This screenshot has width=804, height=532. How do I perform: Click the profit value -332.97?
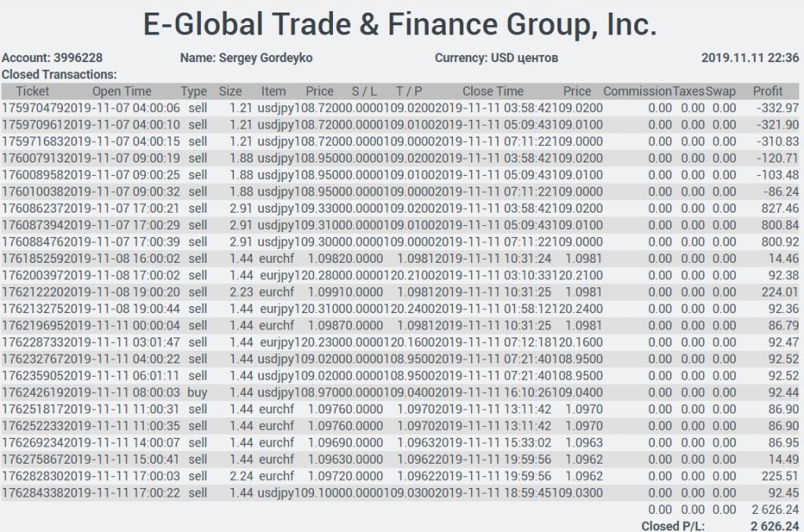click(x=777, y=108)
